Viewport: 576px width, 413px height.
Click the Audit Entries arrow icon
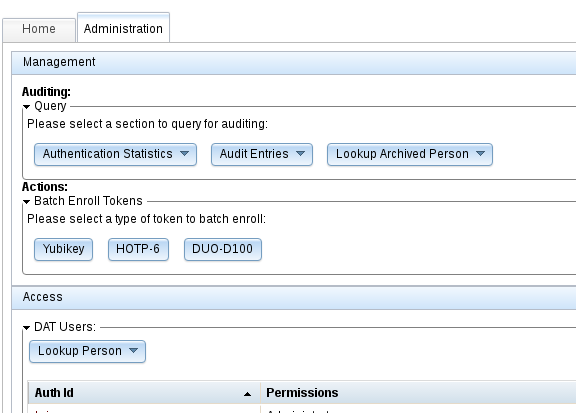(x=300, y=154)
